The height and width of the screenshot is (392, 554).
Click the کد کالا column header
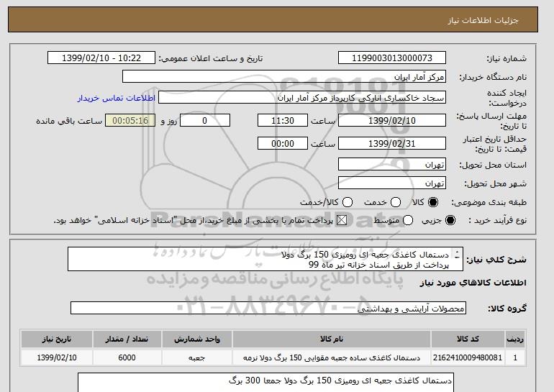point(468,339)
